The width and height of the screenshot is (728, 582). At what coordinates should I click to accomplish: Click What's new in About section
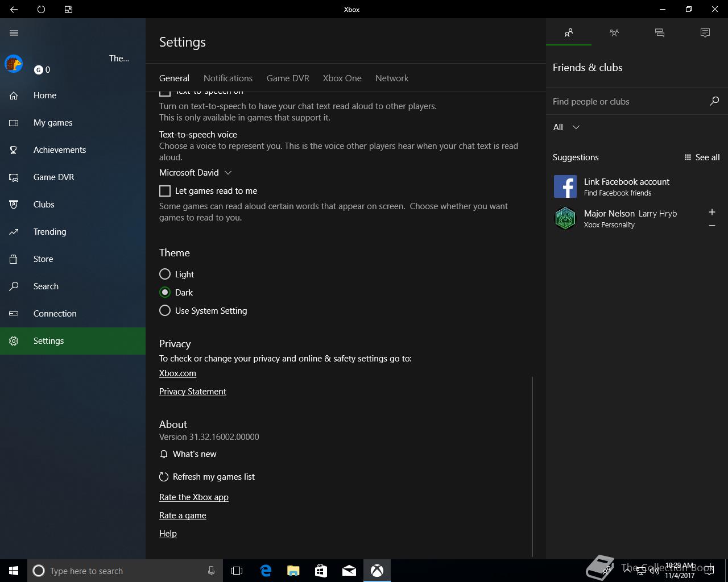(x=188, y=454)
